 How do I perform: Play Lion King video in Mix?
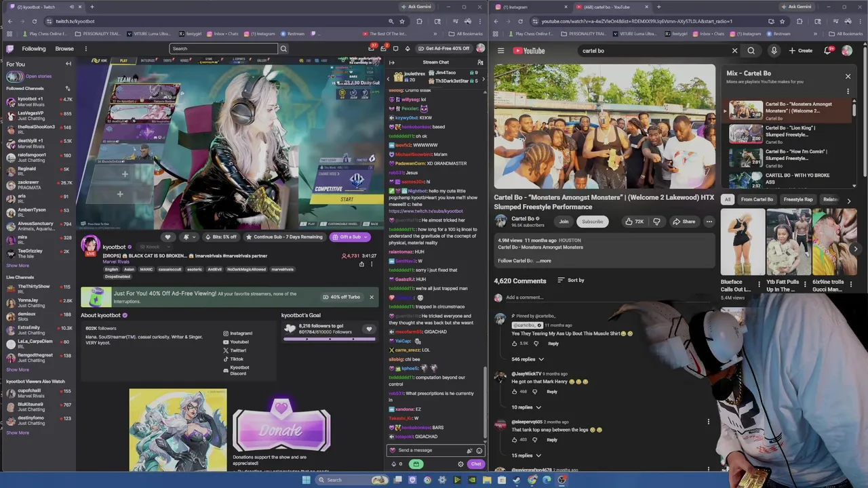point(787,134)
